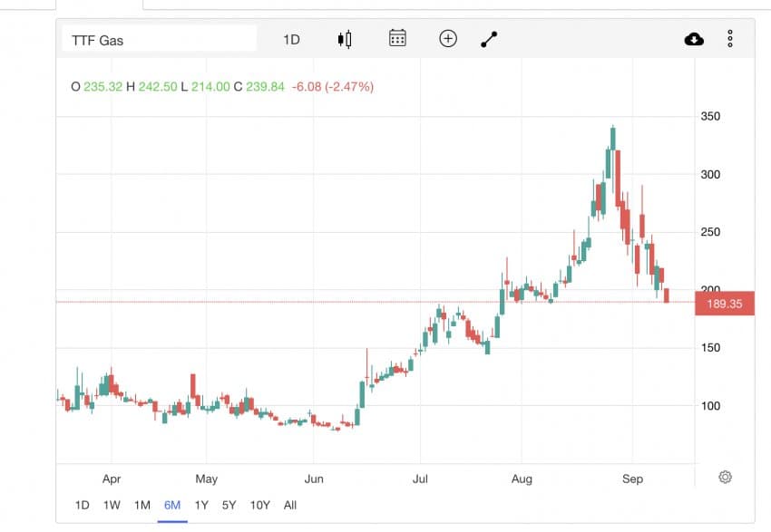Open the three-dot more options menu

pyautogui.click(x=730, y=39)
